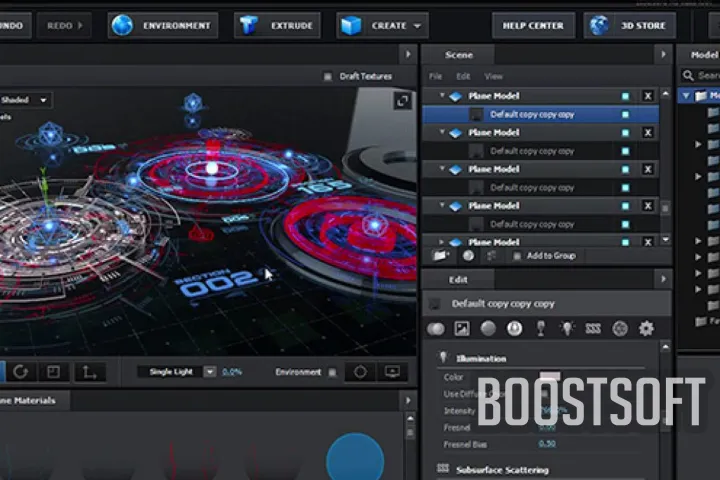Click the blue cube Create icon
The width and height of the screenshot is (720, 480).
point(351,25)
